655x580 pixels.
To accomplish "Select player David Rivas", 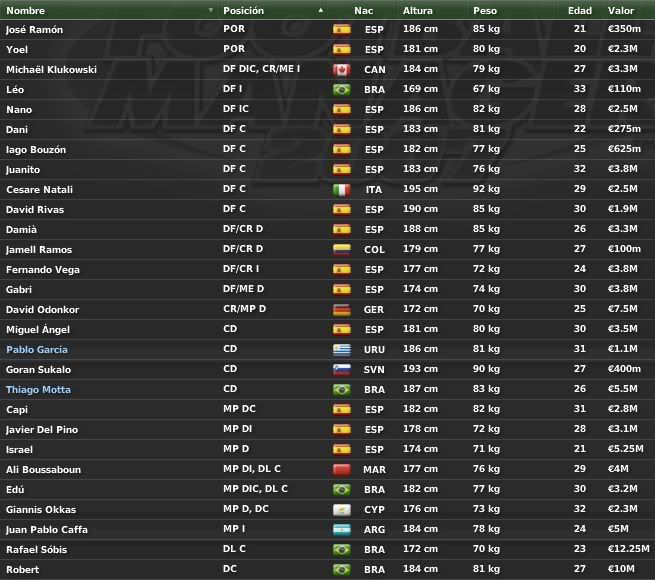I will [35, 209].
